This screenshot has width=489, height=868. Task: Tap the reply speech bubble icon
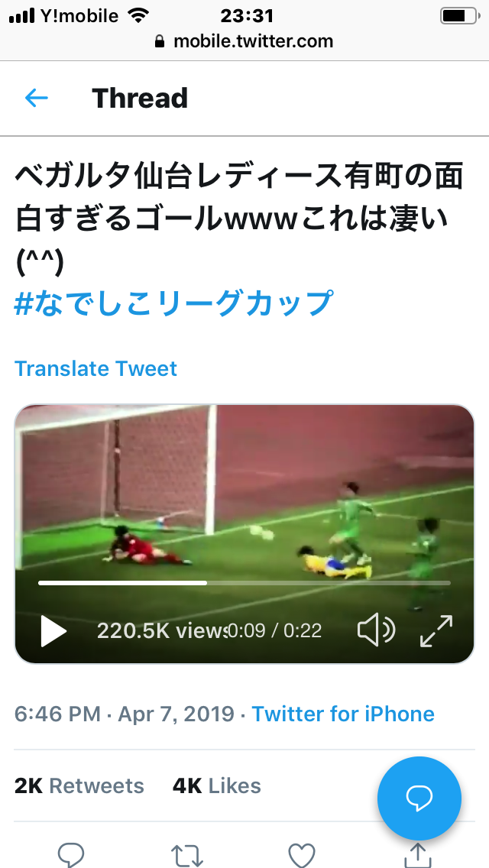pyautogui.click(x=71, y=855)
